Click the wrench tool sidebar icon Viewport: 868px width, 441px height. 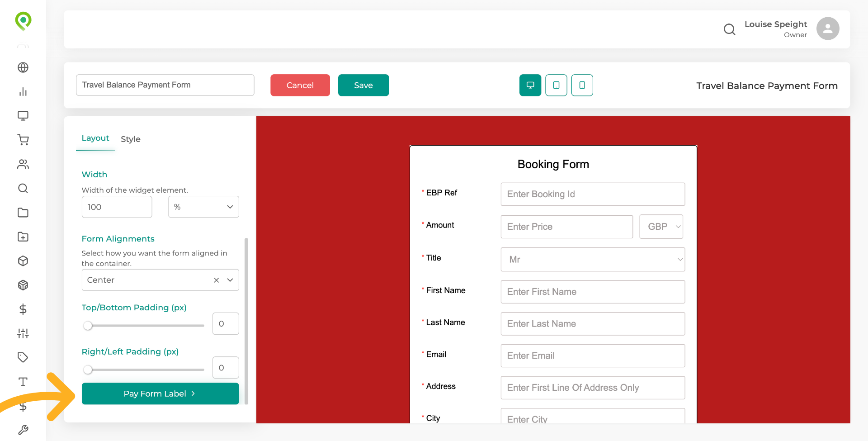click(x=23, y=430)
